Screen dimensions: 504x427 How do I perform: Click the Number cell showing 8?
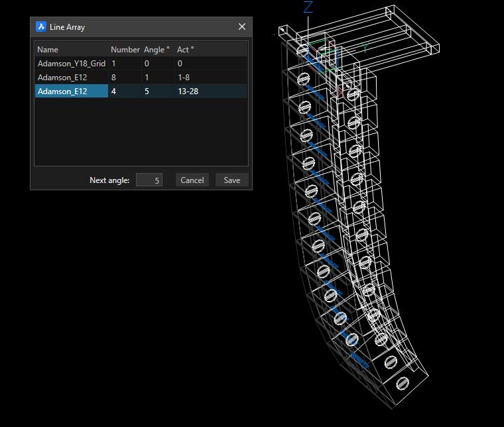[114, 78]
